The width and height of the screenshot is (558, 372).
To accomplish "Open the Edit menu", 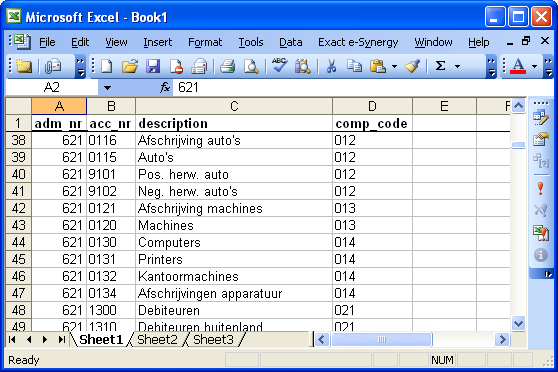I will pyautogui.click(x=80, y=42).
